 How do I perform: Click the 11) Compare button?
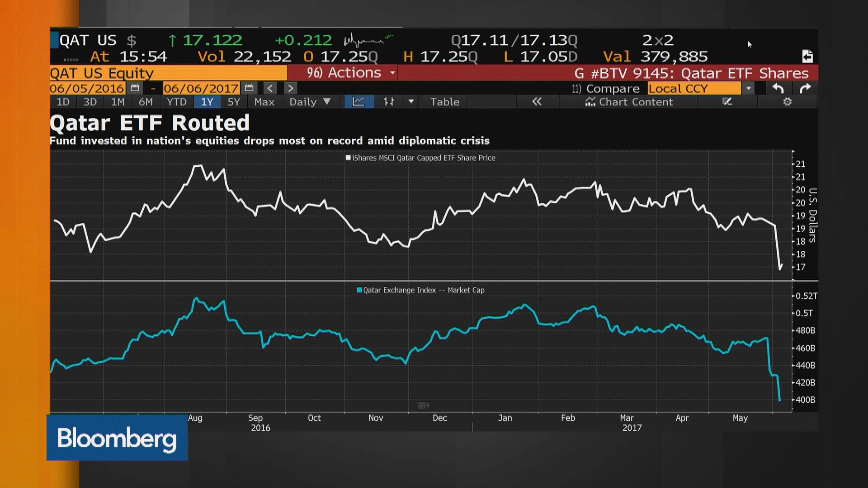click(605, 89)
